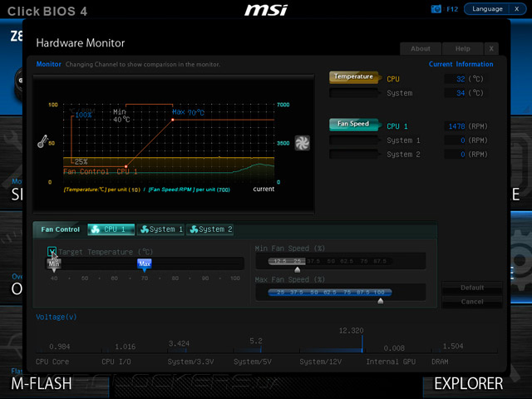Click the CPU Core voltage reading 0.984
Screen dimensions: 532x399
pos(59,347)
